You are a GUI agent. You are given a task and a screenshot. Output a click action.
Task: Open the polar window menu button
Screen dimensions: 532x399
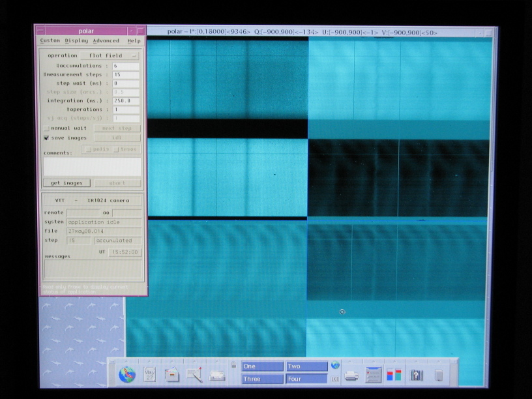coord(40,31)
